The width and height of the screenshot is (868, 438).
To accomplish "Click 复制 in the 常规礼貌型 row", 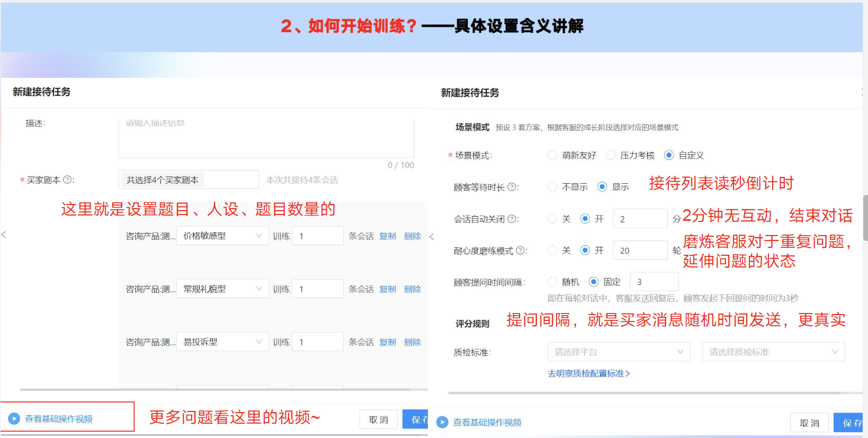I will pyautogui.click(x=388, y=289).
